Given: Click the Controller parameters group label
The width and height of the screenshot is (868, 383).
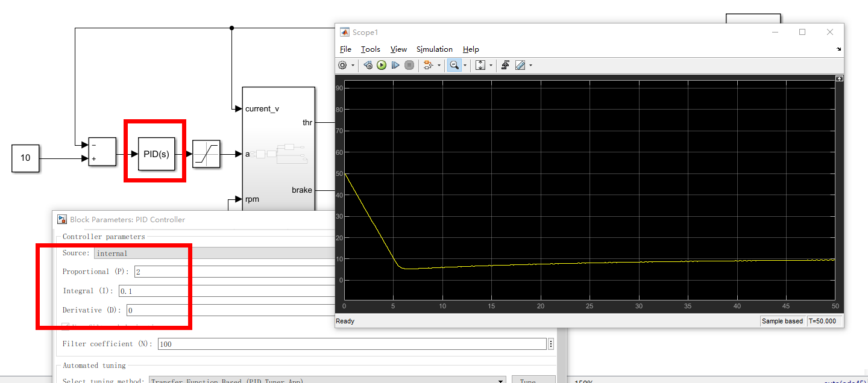Looking at the screenshot, I should pyautogui.click(x=104, y=237).
